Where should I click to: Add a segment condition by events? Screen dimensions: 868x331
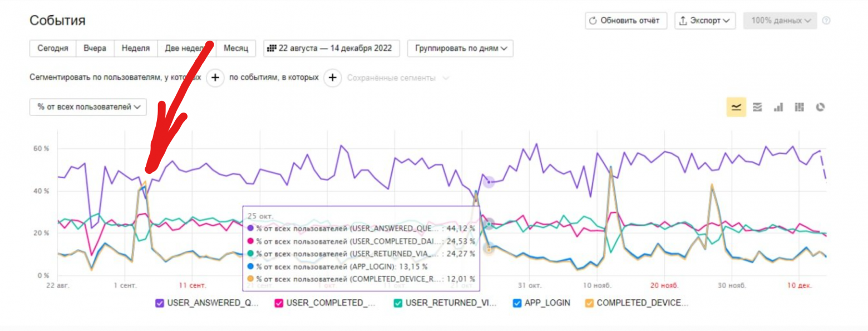point(332,78)
